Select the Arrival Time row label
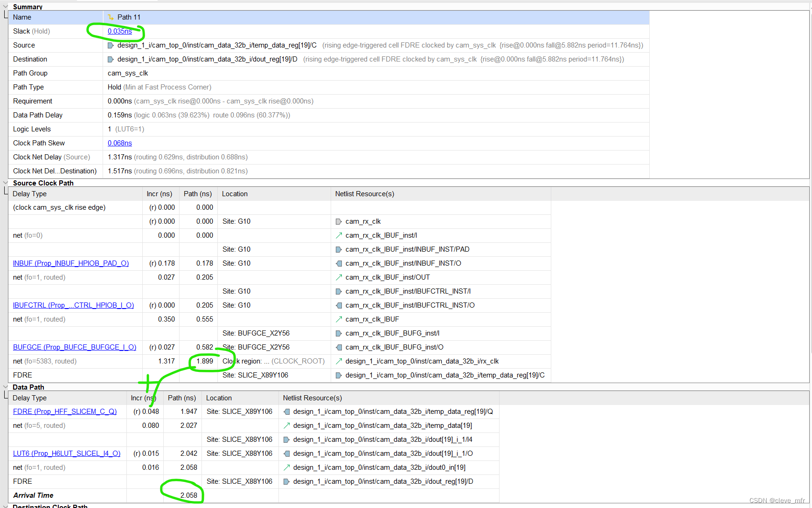Screen dimensions: 812x508 [x=33, y=495]
